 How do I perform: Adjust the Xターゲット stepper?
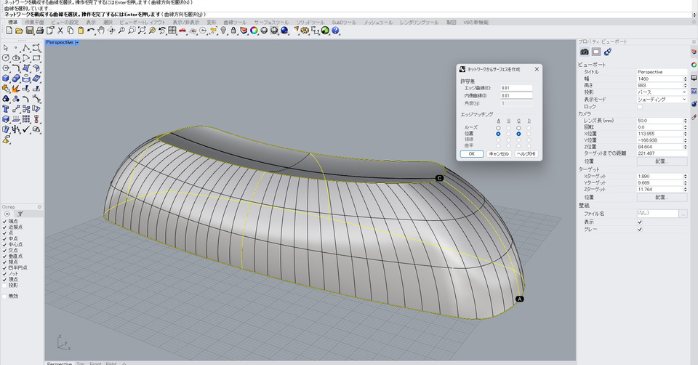685,176
